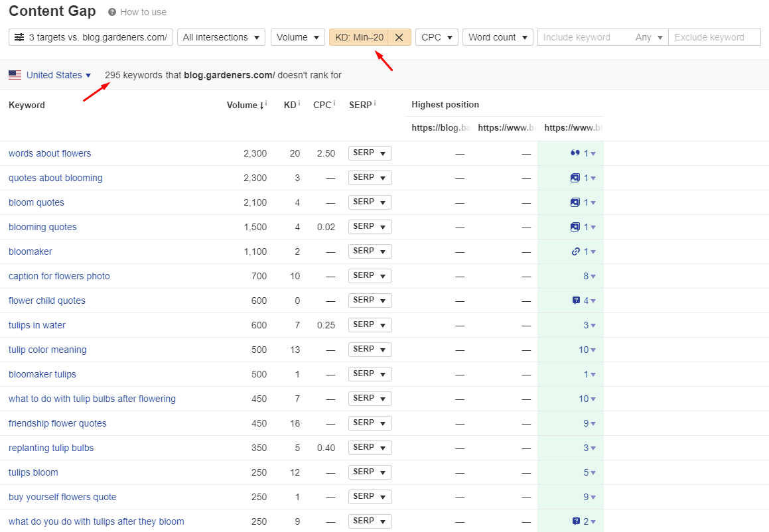Open Volume filter dropdown
Screen dimensions: 769x532
click(298, 37)
